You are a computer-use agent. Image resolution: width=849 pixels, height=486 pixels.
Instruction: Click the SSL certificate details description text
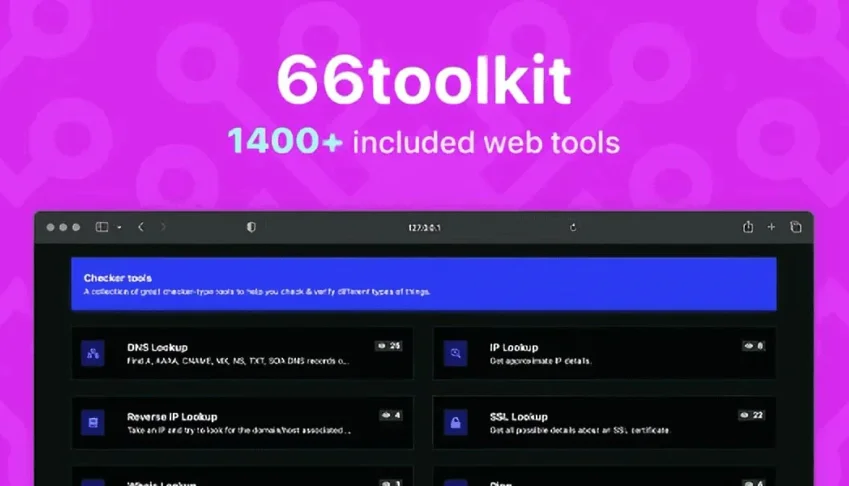580,430
